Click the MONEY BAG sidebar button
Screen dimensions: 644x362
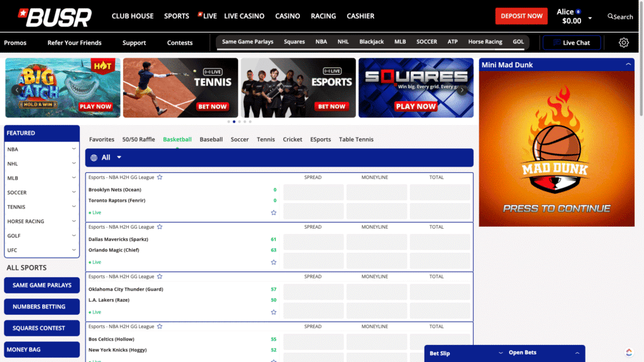coord(42,349)
